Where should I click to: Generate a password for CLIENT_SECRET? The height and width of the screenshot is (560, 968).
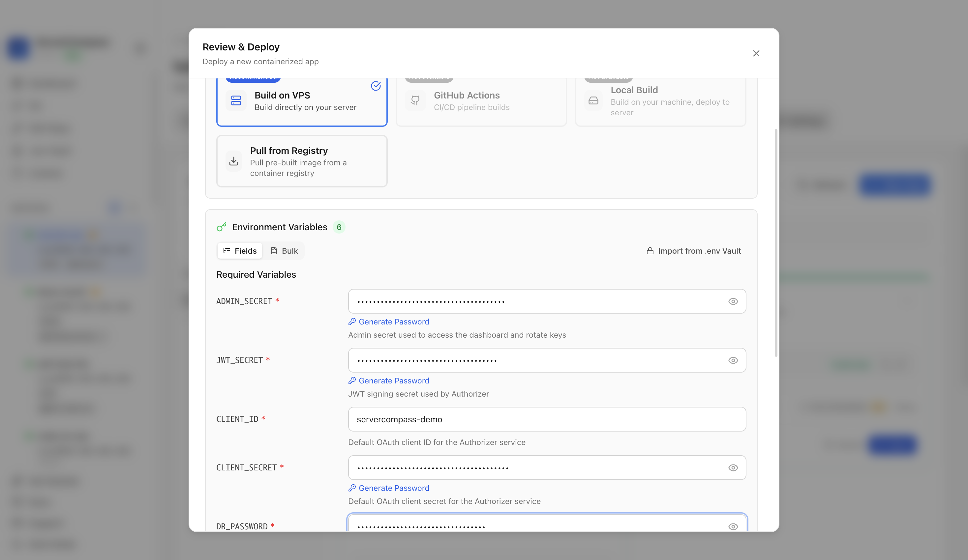pos(389,488)
